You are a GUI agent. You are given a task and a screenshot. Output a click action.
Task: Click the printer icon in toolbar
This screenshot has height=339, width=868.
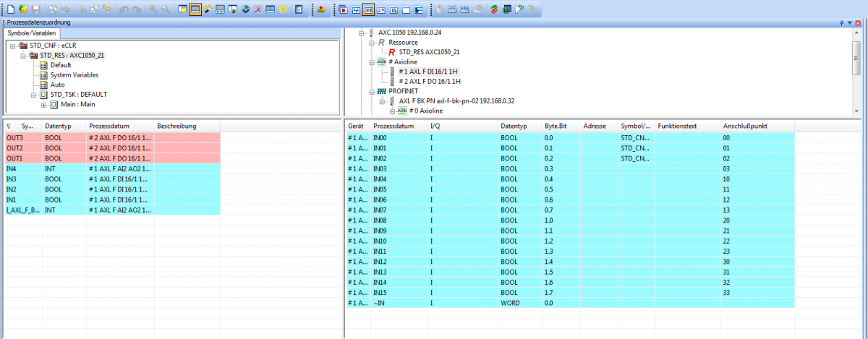click(67, 9)
